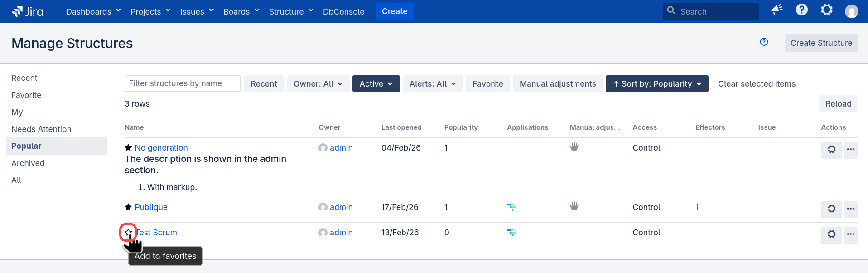The height and width of the screenshot is (273, 868).
Task: Open settings gear for Test Scrum
Action: coord(831,234)
